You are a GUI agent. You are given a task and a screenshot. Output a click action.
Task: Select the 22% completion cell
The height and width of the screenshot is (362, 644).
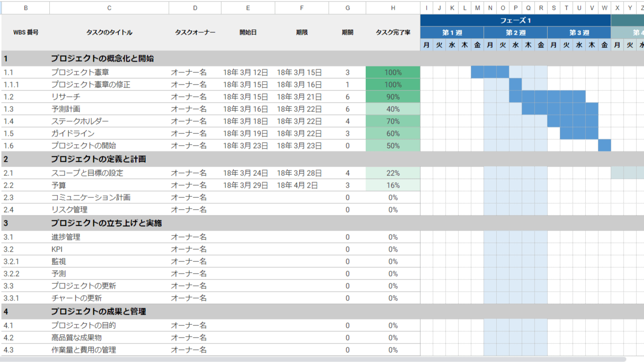[x=393, y=173]
